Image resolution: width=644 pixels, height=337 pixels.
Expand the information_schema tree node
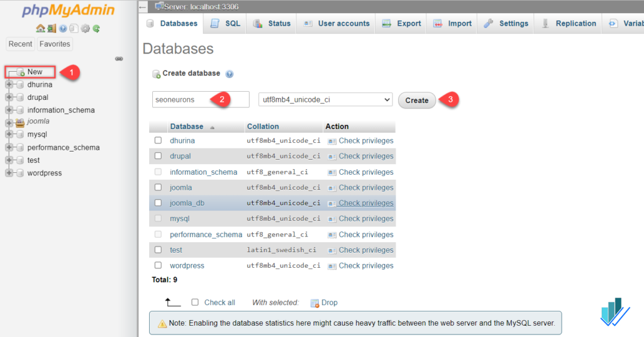click(9, 110)
